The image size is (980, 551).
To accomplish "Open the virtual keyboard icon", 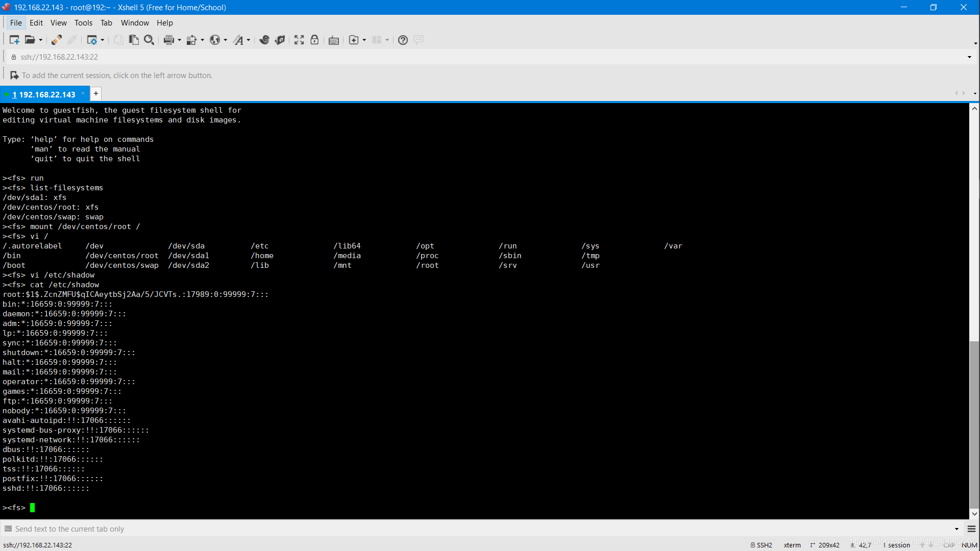I will pos(334,40).
